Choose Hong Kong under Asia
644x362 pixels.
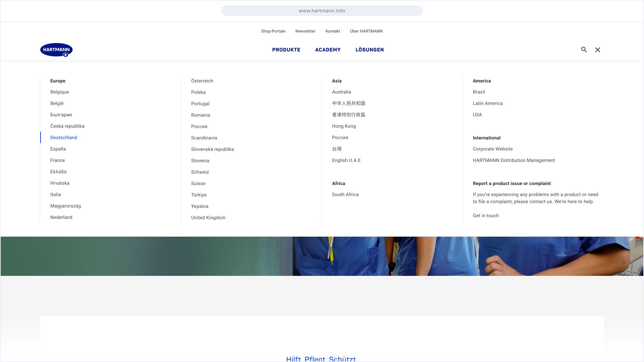(x=344, y=126)
